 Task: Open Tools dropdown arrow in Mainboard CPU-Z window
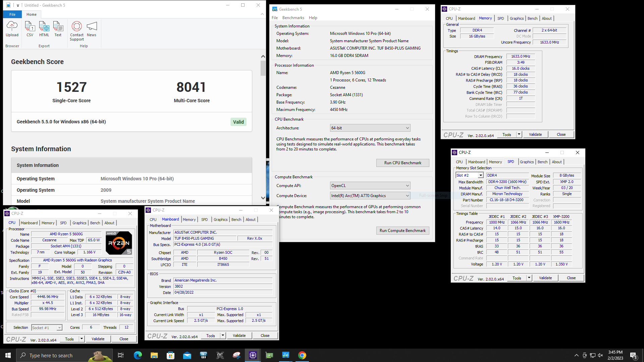223,336
